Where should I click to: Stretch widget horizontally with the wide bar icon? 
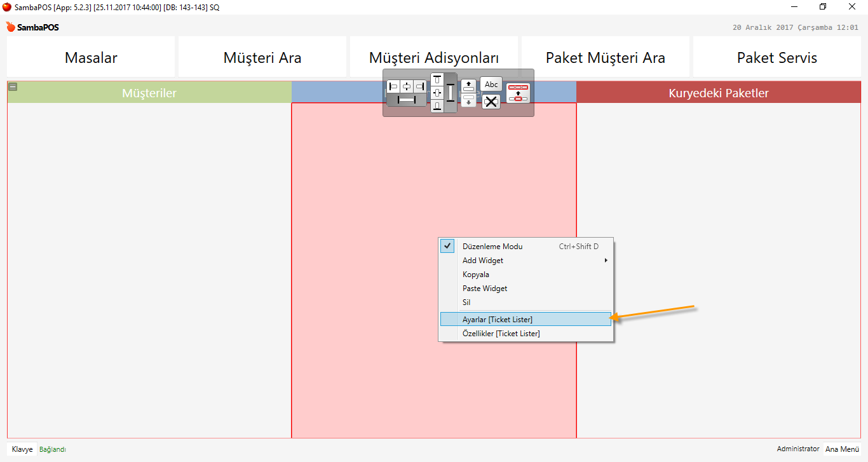coord(406,100)
